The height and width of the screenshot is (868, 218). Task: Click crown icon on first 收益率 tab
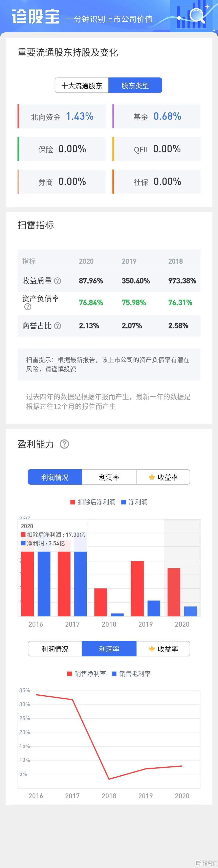[x=152, y=477]
